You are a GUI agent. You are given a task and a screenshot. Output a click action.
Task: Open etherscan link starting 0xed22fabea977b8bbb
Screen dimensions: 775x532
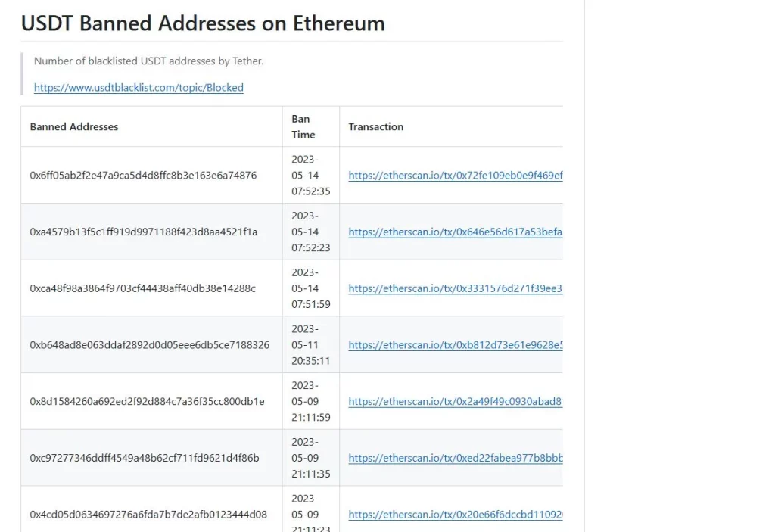coord(455,458)
